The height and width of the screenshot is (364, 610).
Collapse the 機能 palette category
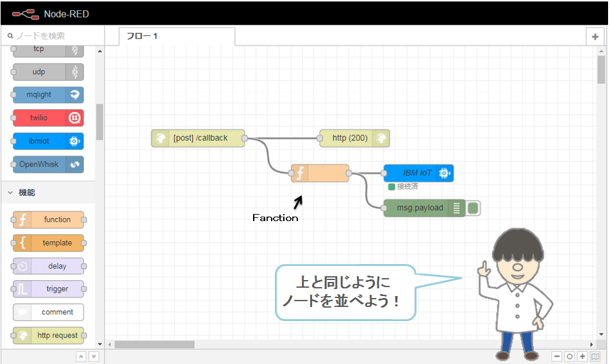(x=48, y=192)
